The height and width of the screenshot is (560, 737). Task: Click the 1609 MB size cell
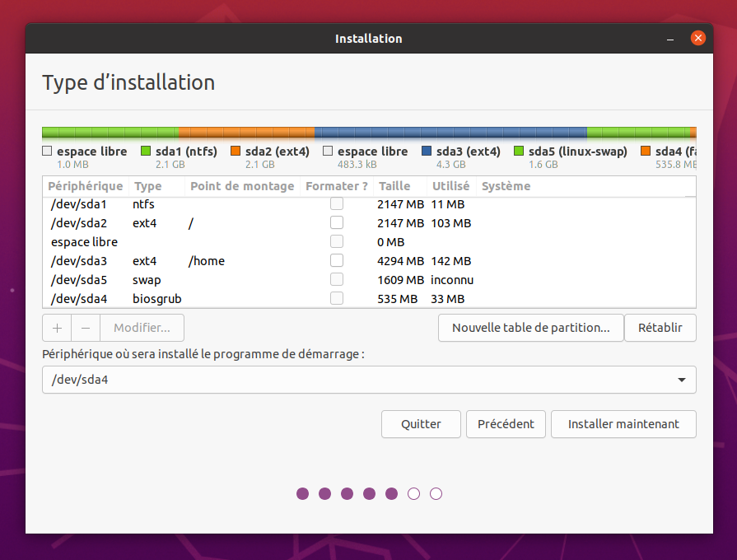[400, 280]
